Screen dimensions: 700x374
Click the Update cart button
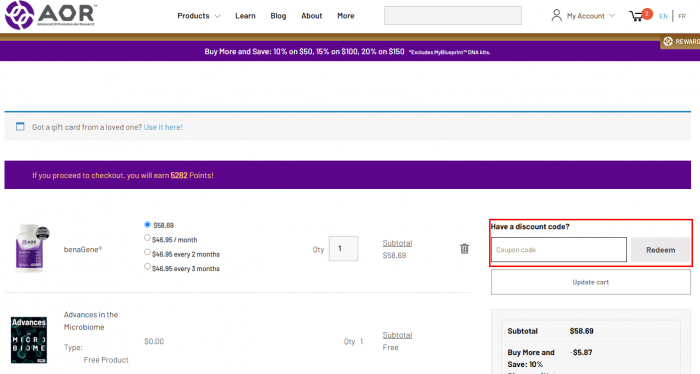tap(591, 282)
